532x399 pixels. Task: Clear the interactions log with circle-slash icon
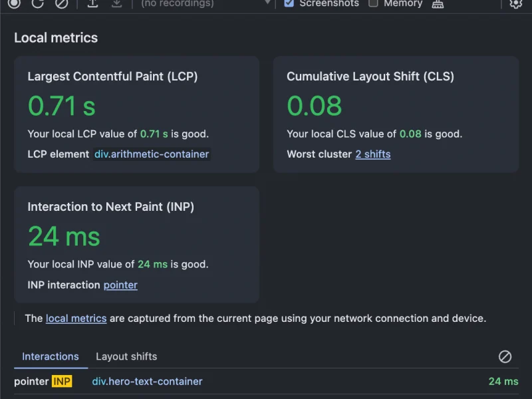(505, 356)
